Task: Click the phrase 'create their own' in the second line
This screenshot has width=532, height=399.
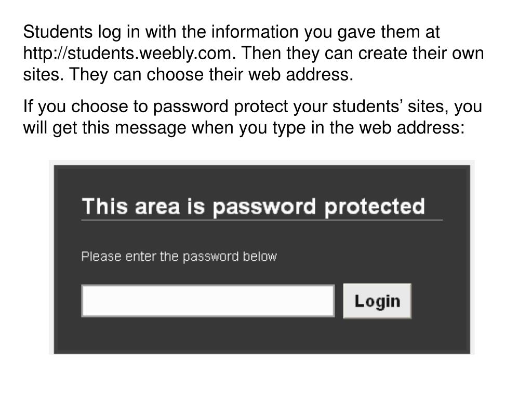Action: (421, 54)
